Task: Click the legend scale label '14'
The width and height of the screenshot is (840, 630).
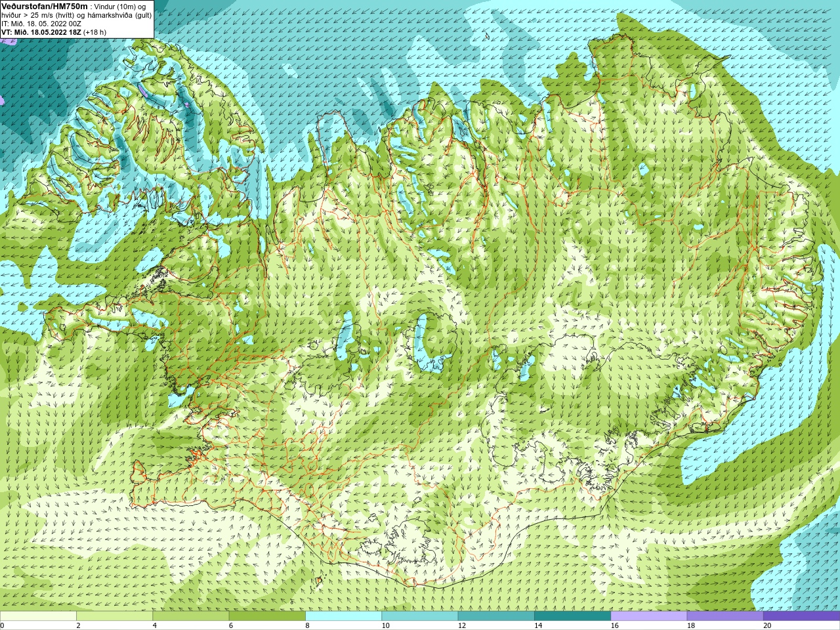Action: click(538, 625)
